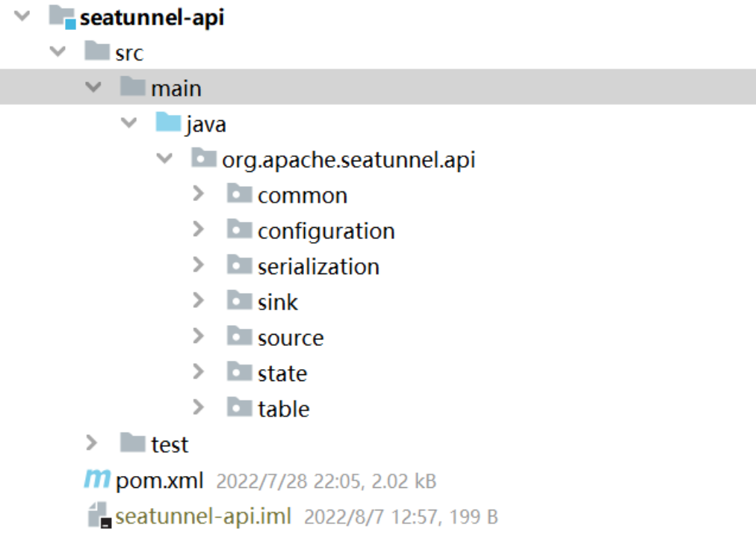Click the test folder icon
756x538 pixels.
click(x=132, y=444)
